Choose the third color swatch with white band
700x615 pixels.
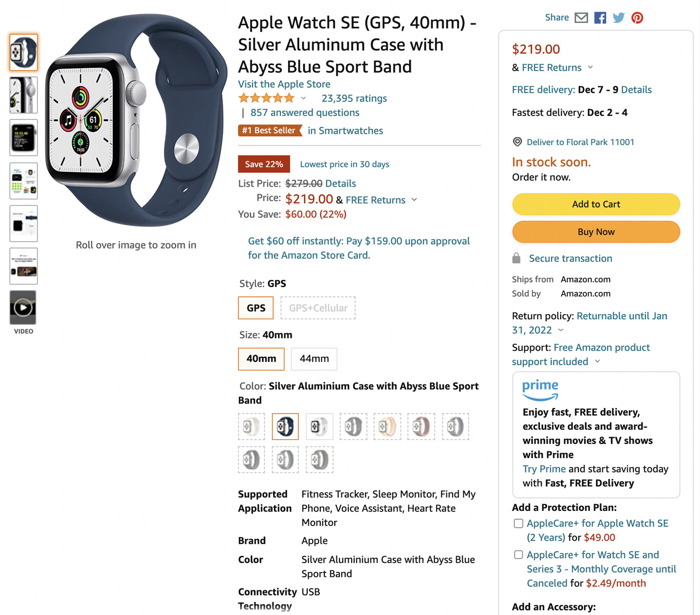(319, 426)
